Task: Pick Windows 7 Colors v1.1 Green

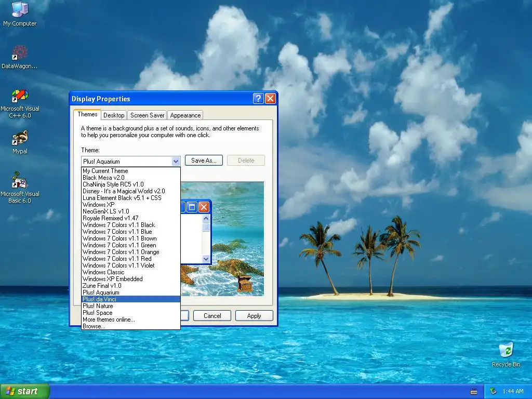Action: pyautogui.click(x=131, y=245)
